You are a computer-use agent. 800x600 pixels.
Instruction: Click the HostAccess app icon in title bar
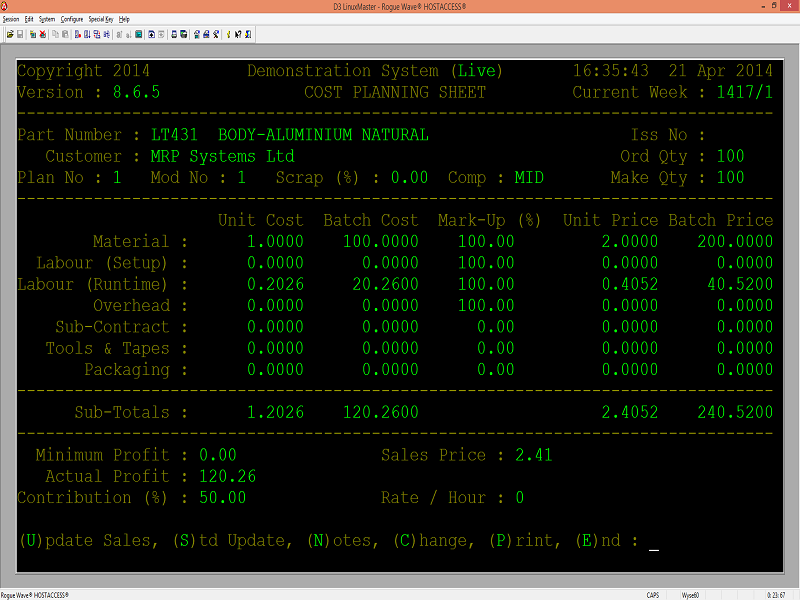pyautogui.click(x=4, y=6)
